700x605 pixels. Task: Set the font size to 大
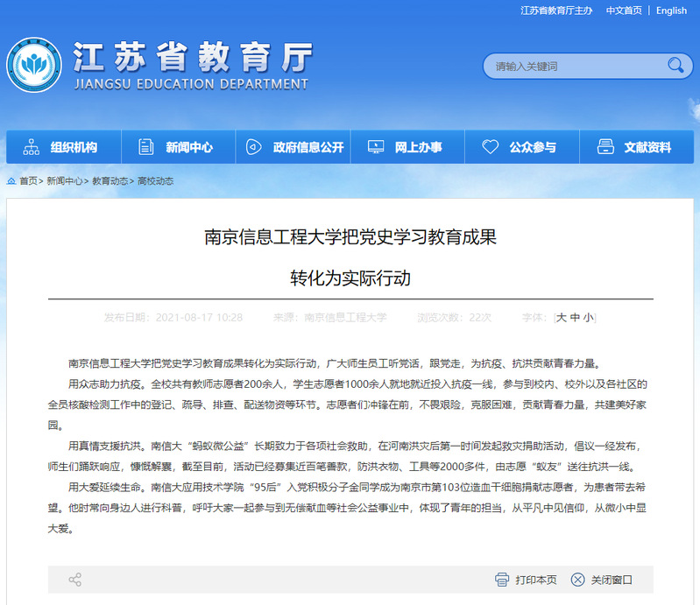pos(562,317)
